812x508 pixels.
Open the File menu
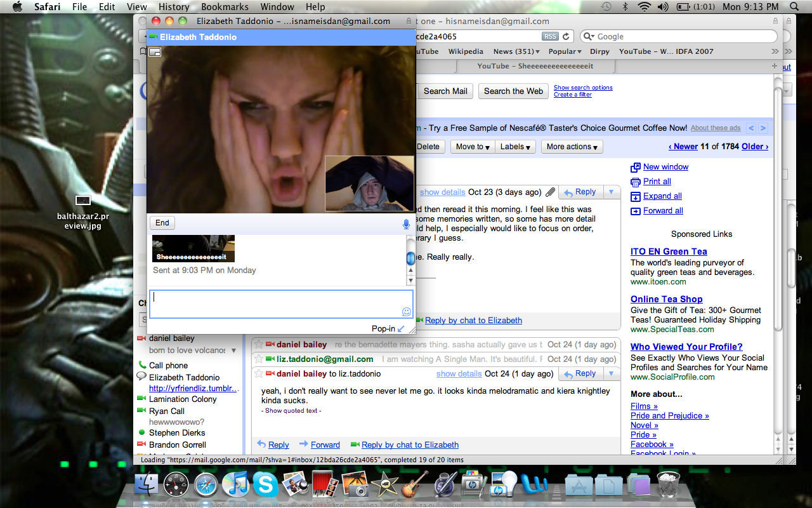coord(79,7)
